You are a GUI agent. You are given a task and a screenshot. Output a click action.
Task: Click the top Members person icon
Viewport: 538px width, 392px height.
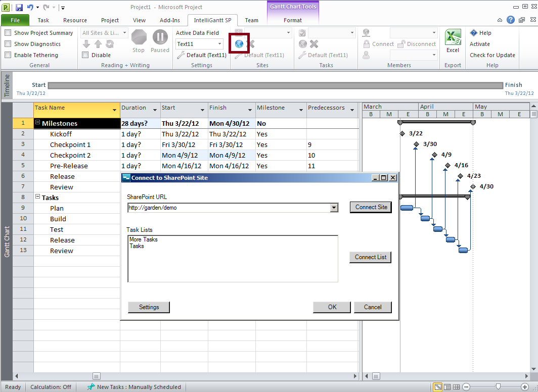[366, 33]
